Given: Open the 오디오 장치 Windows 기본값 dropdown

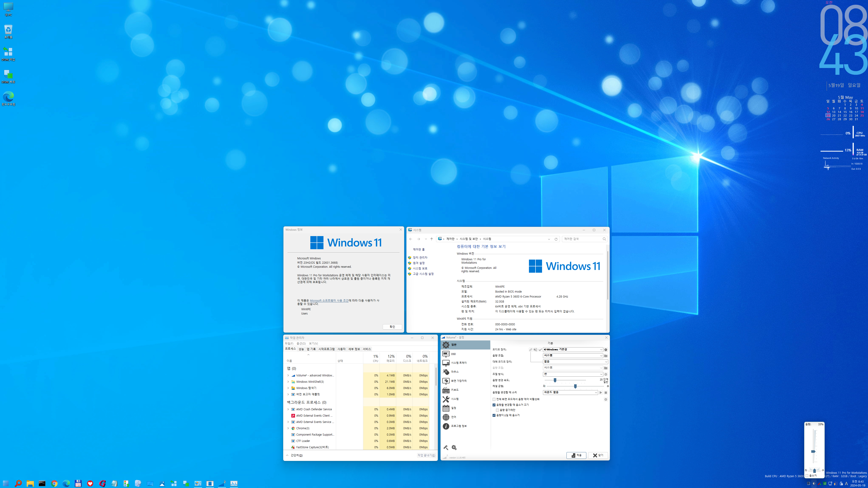Looking at the screenshot, I should (573, 350).
